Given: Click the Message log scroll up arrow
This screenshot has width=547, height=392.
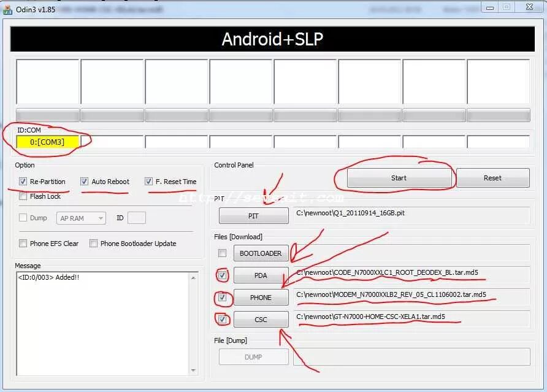Looking at the screenshot, I should (x=193, y=278).
